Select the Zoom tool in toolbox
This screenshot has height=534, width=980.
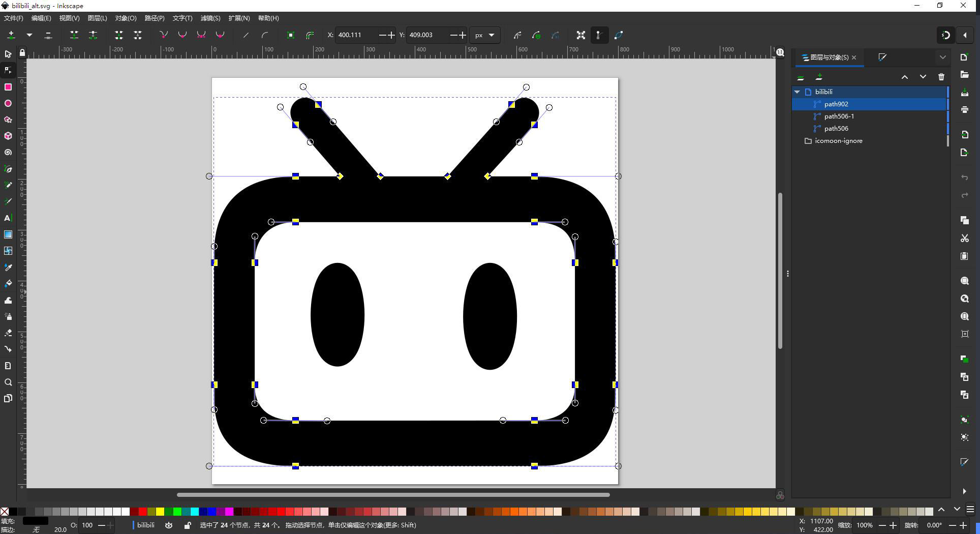click(8, 382)
